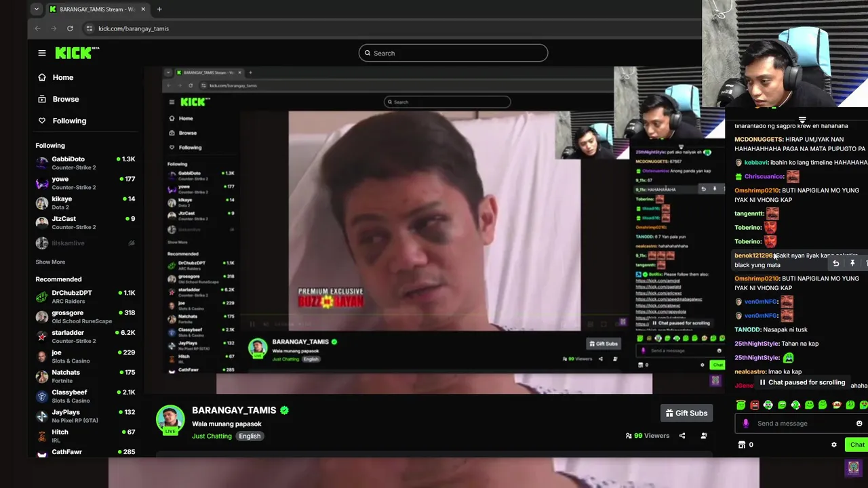Click Chriscuanico username in chat
868x488 pixels.
pyautogui.click(x=764, y=176)
